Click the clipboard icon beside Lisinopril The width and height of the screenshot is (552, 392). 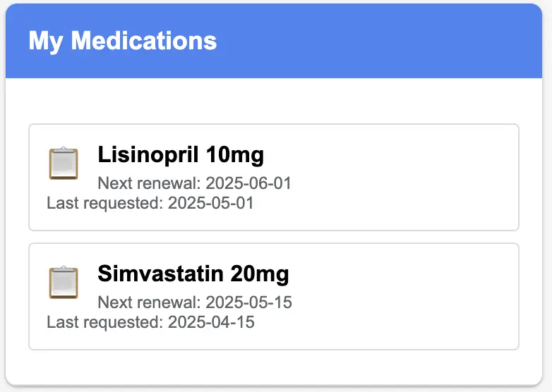64,163
